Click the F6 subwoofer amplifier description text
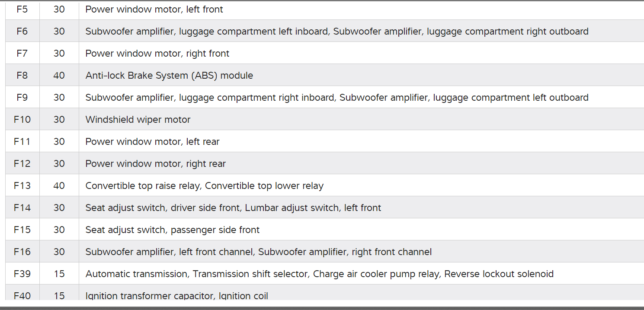This screenshot has height=310, width=644. click(336, 31)
